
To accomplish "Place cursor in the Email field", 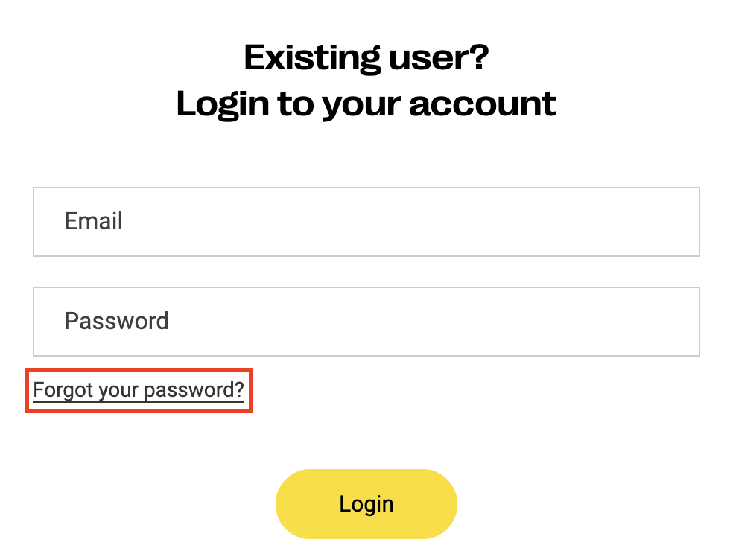I will pos(366,222).
